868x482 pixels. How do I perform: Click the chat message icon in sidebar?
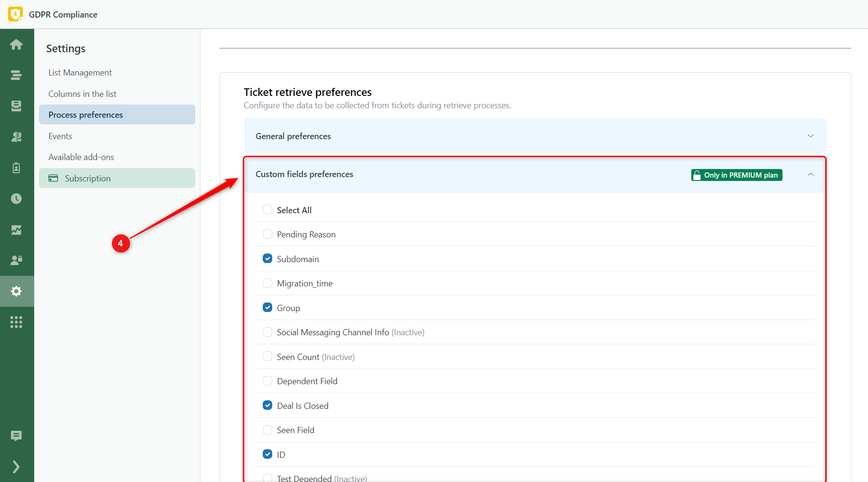click(16, 435)
